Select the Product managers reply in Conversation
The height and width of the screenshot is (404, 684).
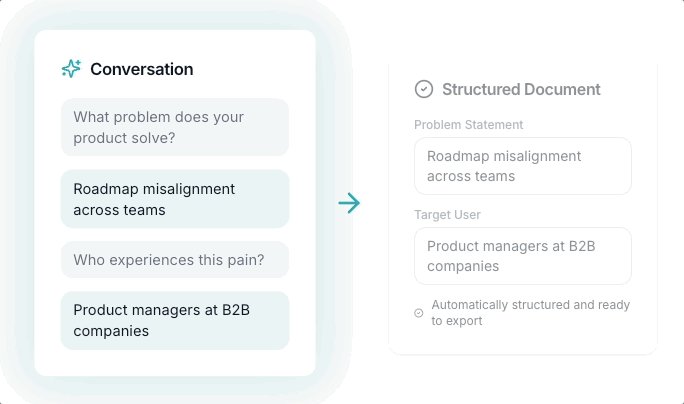coord(175,320)
